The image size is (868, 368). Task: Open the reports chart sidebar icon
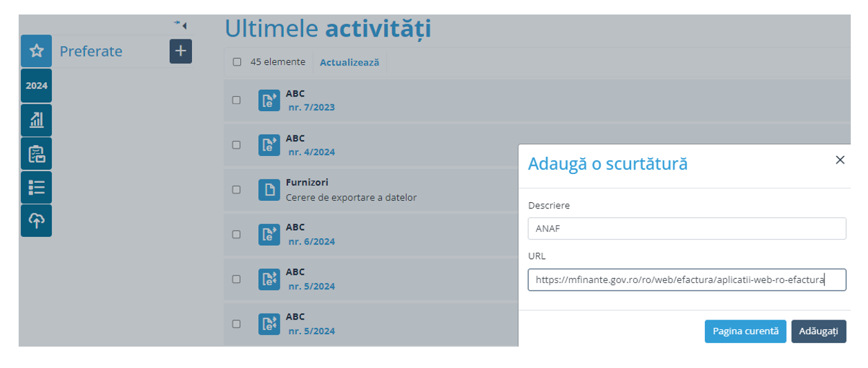click(36, 119)
